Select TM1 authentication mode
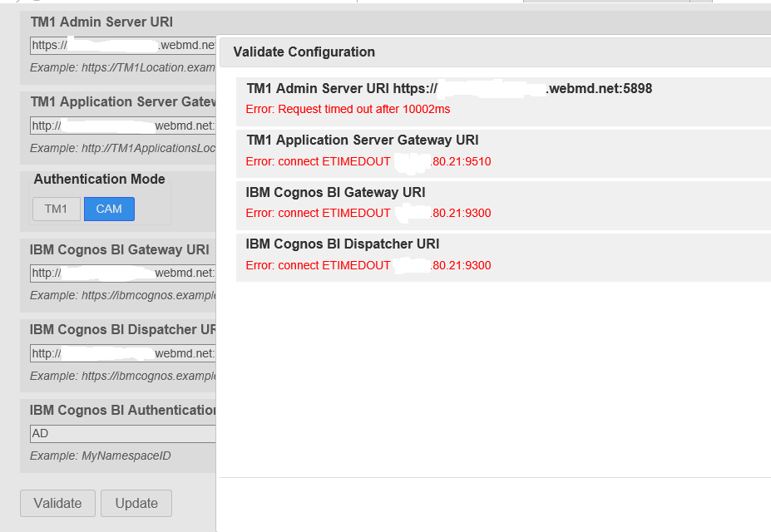This screenshot has height=532, width=771. click(57, 209)
